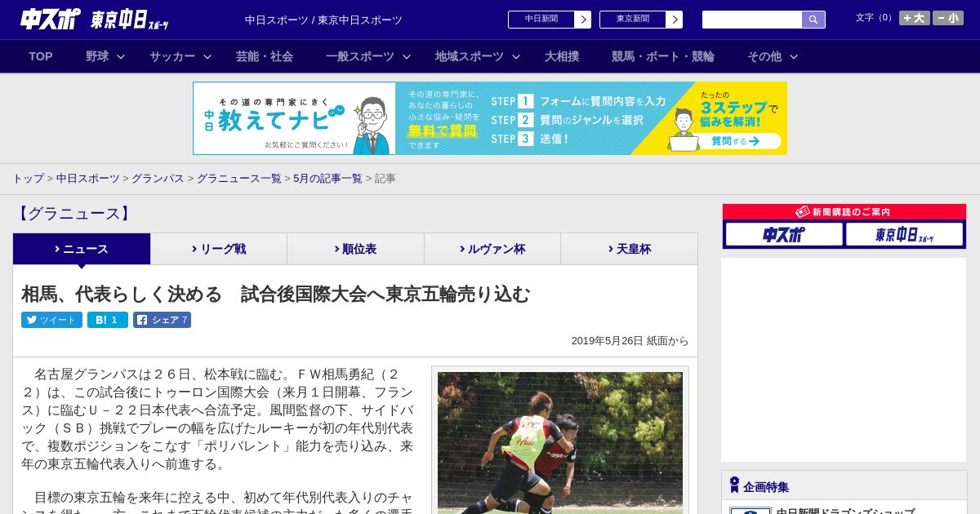Click 中スポ subscription button in sidebar
Screen dimensions: 980x514
[784, 234]
